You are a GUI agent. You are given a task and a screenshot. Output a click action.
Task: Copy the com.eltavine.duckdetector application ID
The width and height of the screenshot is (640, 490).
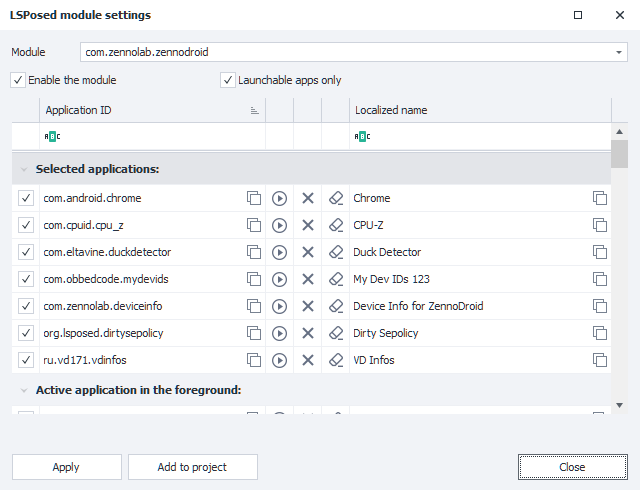click(254, 252)
